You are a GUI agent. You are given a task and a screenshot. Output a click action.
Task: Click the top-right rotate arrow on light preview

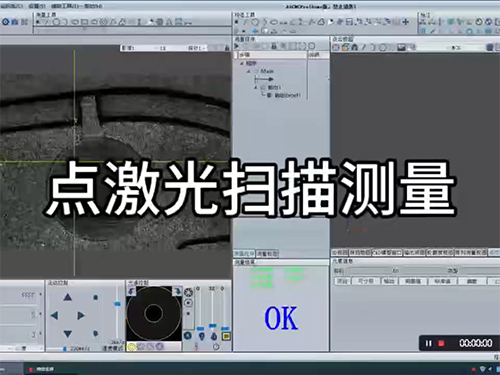(x=177, y=291)
